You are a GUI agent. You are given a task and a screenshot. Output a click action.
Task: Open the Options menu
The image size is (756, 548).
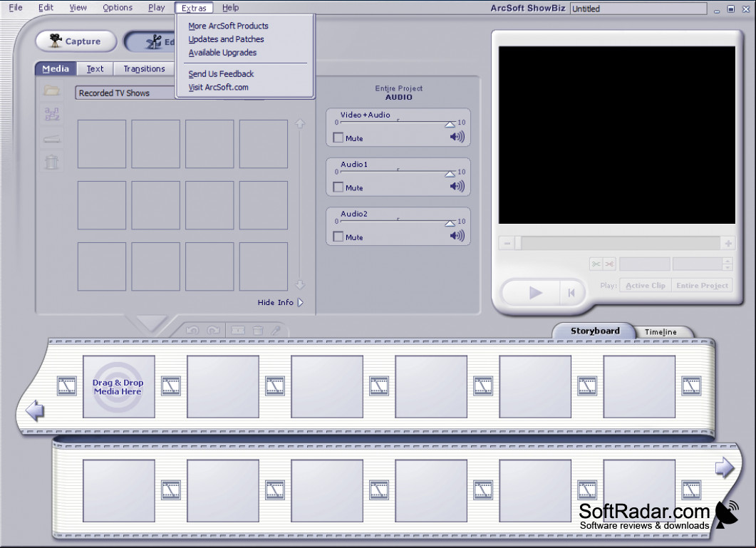(117, 8)
